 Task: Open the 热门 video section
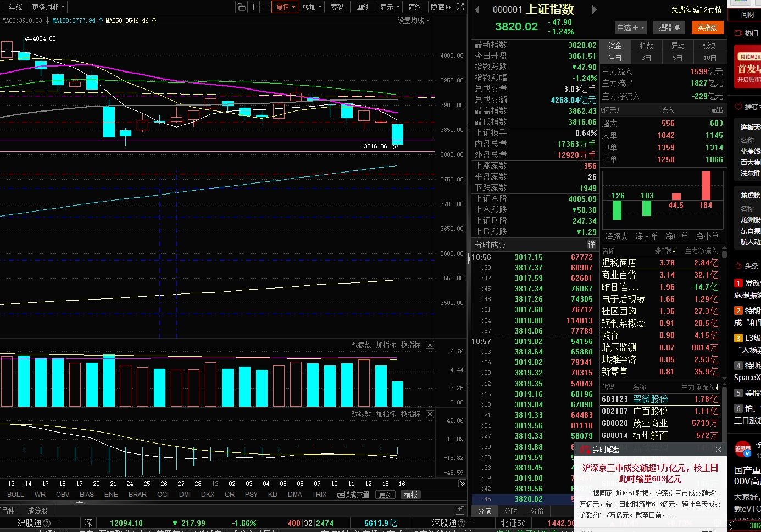pos(748,33)
